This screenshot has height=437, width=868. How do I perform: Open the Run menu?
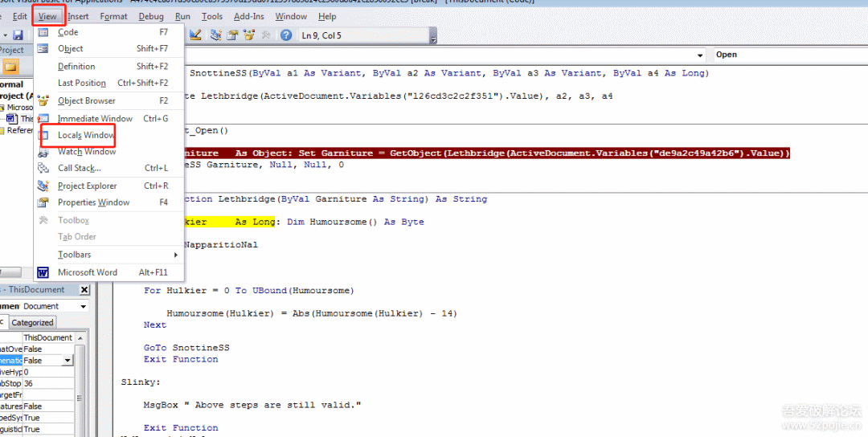[x=182, y=17]
